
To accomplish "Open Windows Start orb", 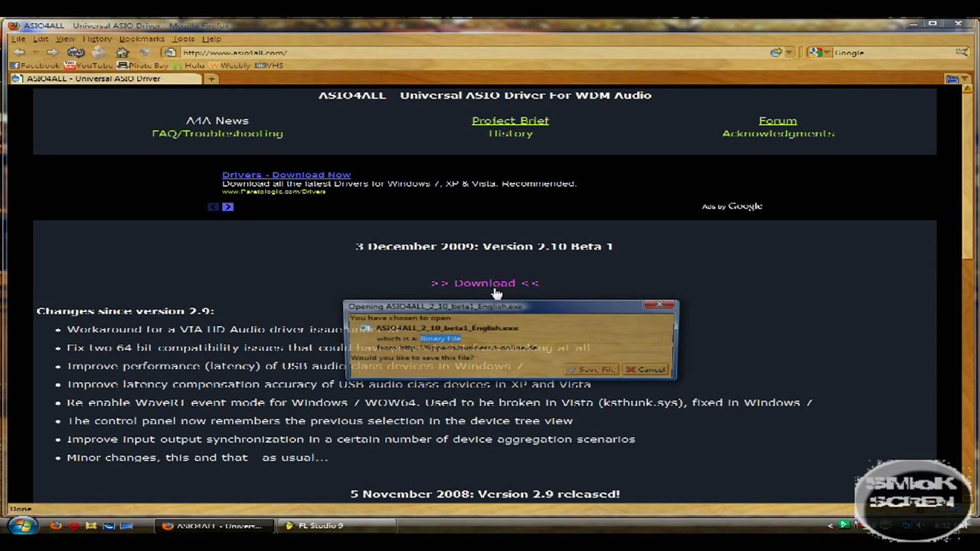I will pos(22,526).
